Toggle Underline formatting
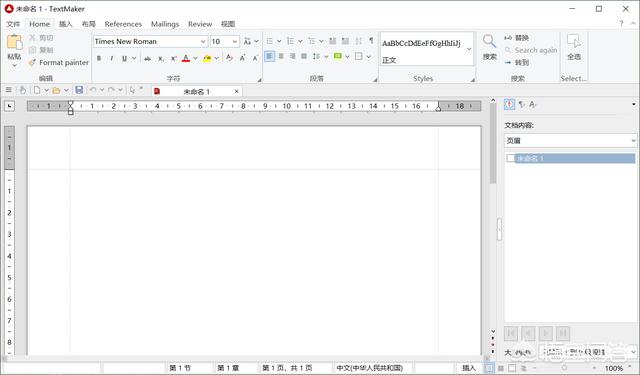Image resolution: width=640 pixels, height=375 pixels. click(x=124, y=58)
